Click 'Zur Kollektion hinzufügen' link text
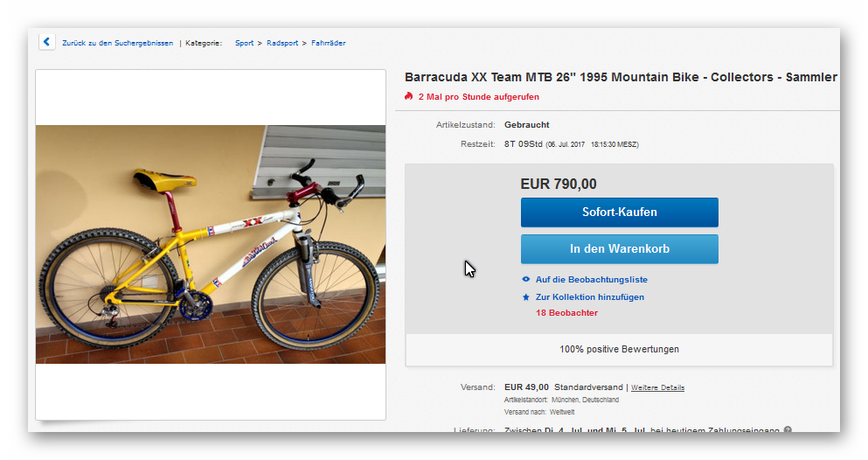 [x=589, y=297]
